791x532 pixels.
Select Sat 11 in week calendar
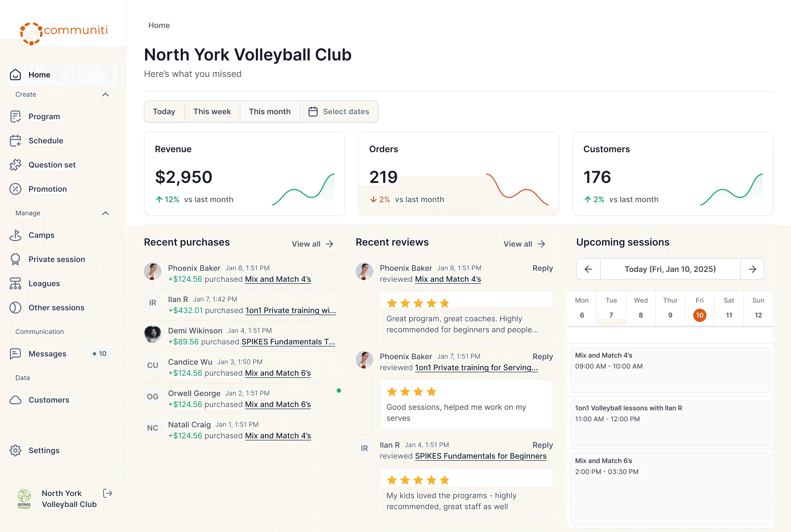729,315
